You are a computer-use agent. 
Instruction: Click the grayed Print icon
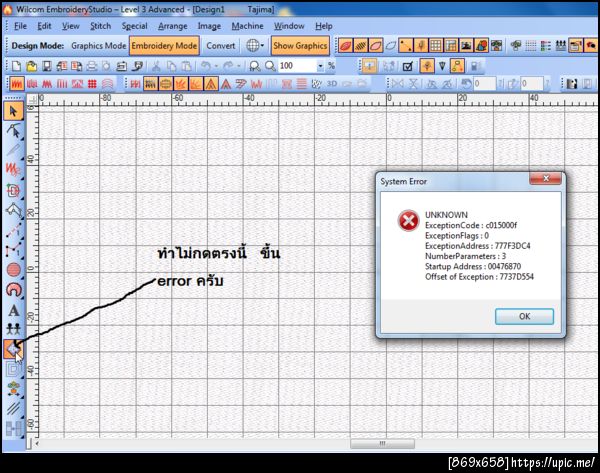(91, 66)
